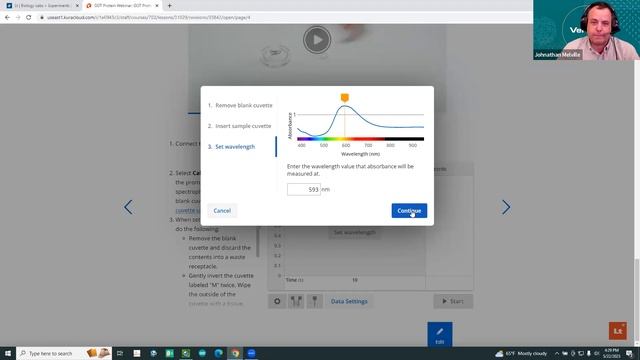
Task: Open Microsoft Edge from the taskbar
Action: pos(219,353)
